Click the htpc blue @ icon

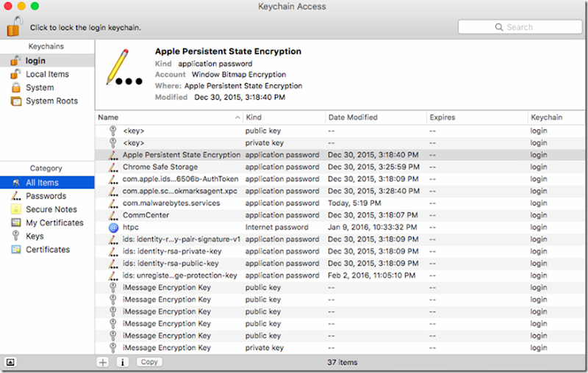click(113, 228)
